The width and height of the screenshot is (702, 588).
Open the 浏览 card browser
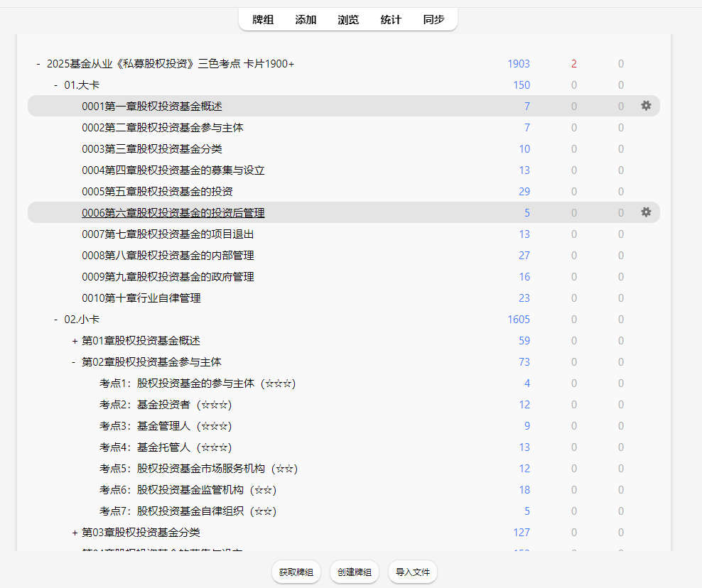point(348,20)
